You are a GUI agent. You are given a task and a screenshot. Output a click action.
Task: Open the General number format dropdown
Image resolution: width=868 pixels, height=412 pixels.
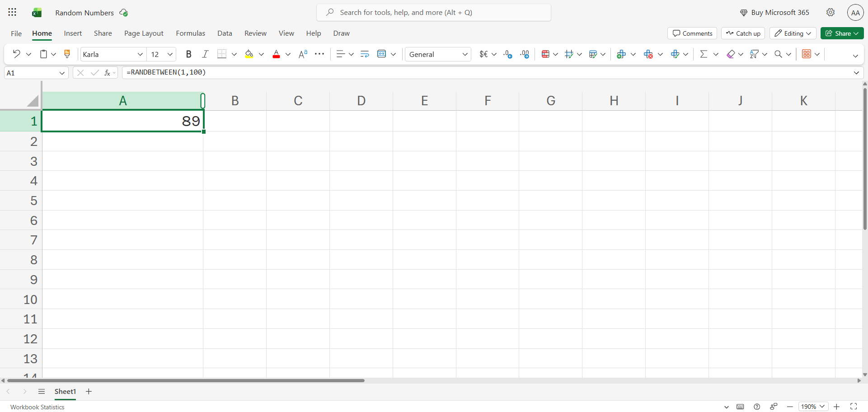(x=465, y=54)
